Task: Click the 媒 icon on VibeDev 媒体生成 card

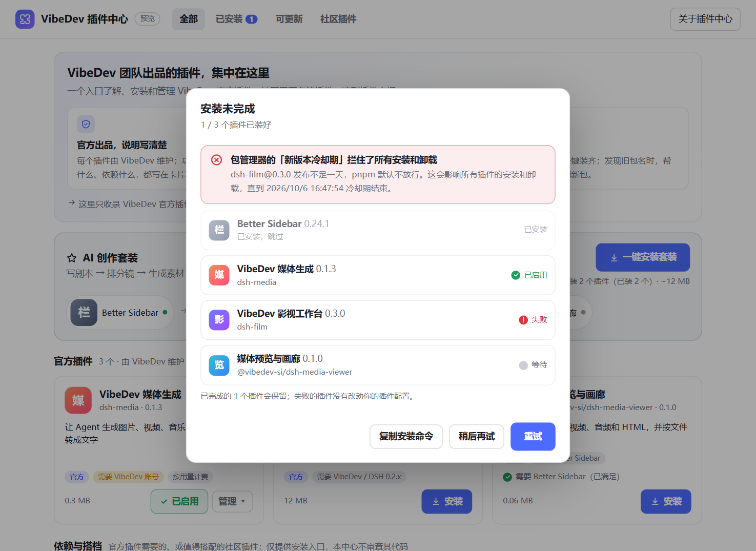Action: tap(78, 400)
